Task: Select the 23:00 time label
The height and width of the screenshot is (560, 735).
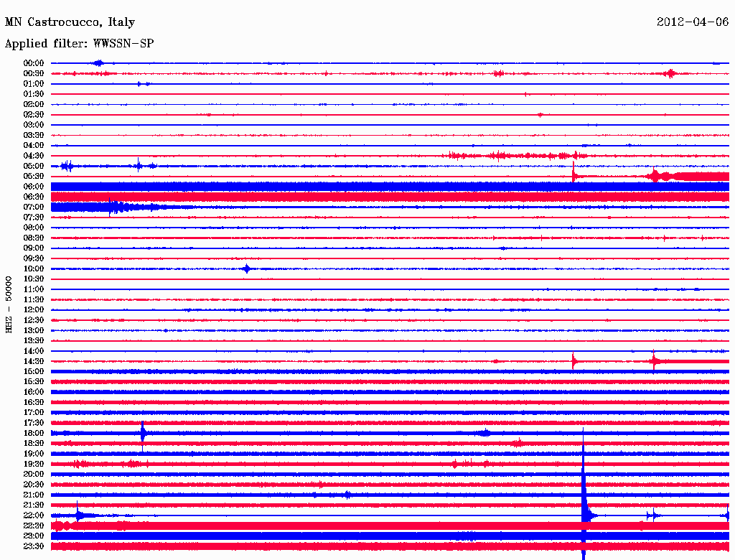Action: coord(34,536)
